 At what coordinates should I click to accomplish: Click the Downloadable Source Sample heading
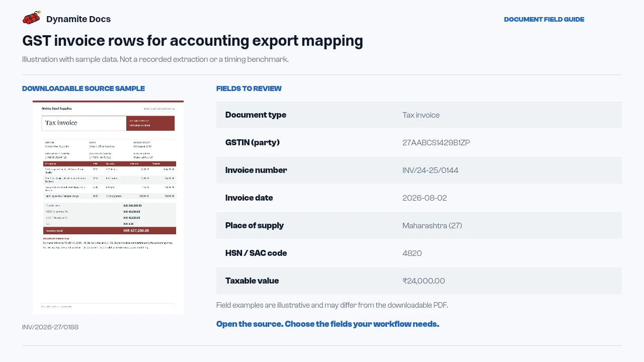84,88
